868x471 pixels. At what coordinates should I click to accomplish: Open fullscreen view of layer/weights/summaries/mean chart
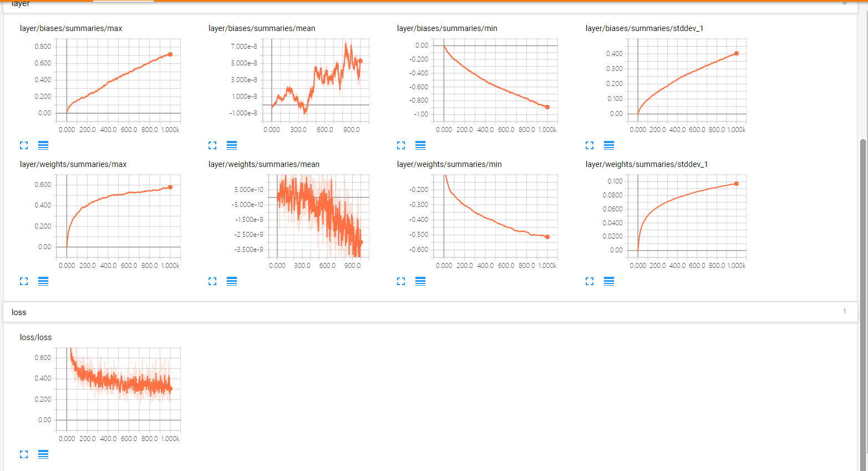tap(212, 281)
